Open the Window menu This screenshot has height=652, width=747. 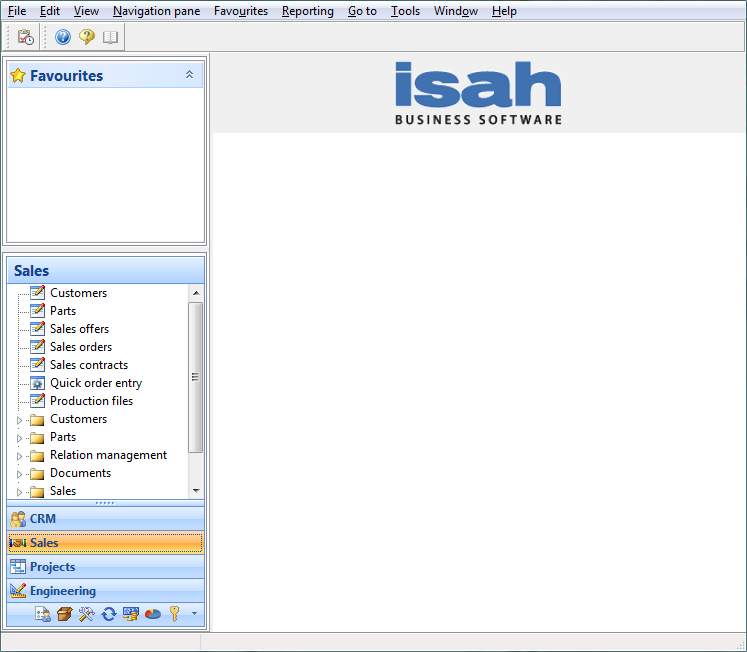coord(456,10)
